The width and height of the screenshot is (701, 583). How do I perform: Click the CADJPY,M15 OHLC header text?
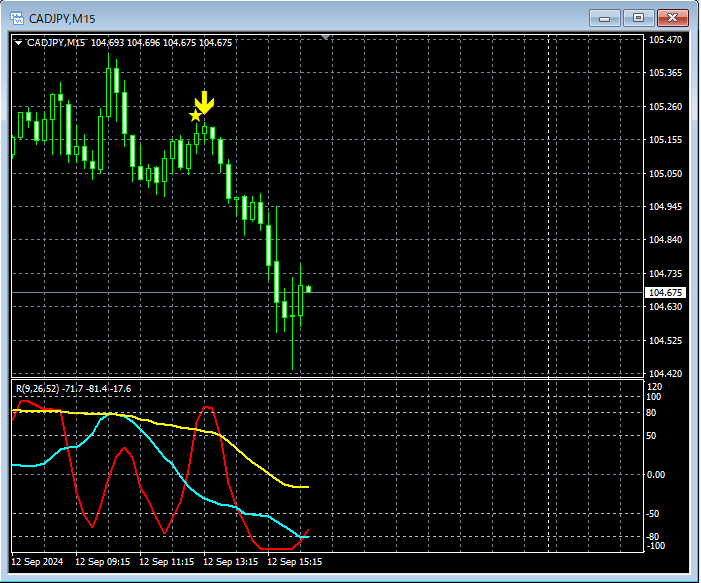pos(130,43)
